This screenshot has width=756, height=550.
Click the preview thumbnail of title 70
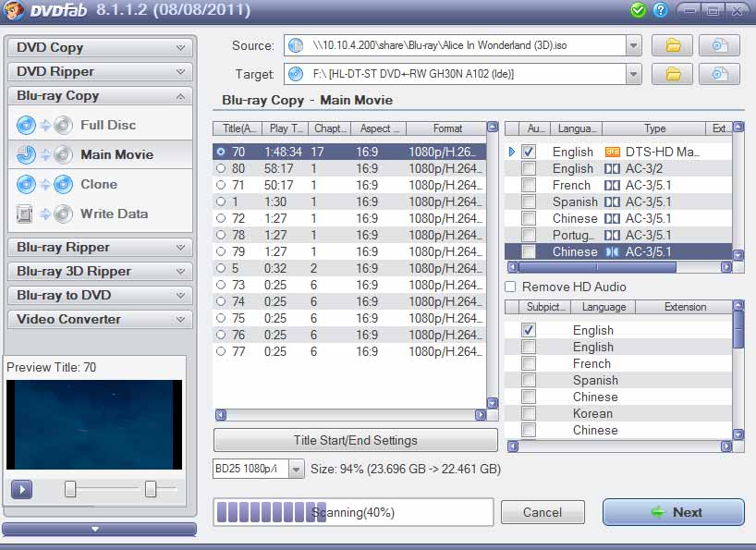[x=94, y=424]
